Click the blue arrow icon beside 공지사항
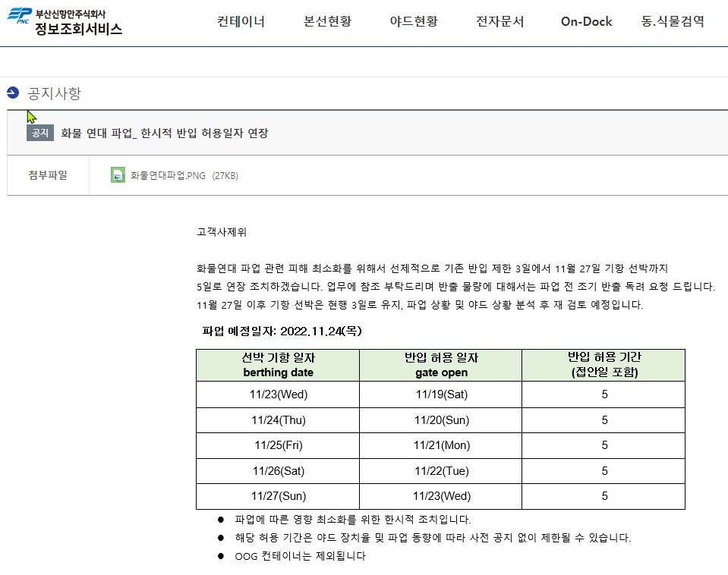This screenshot has width=728, height=575. click(x=13, y=93)
